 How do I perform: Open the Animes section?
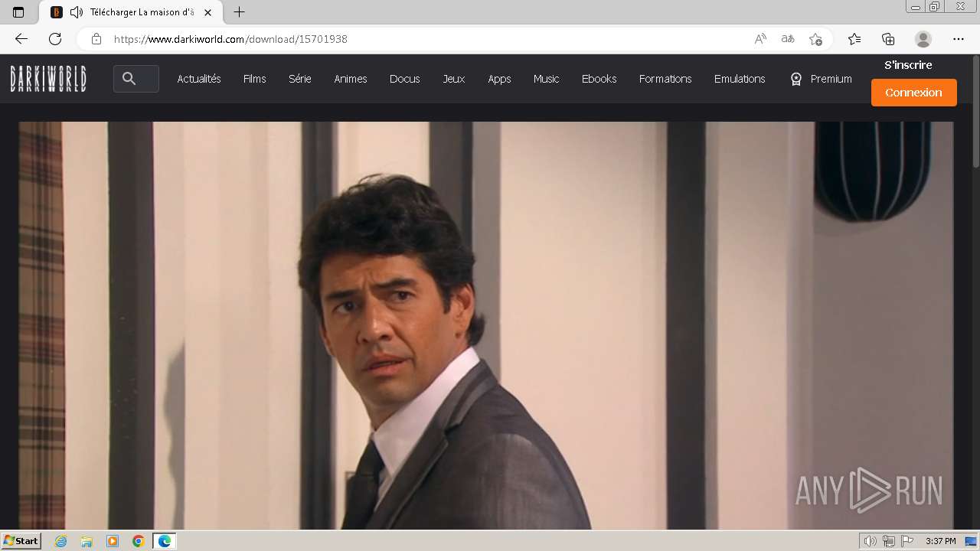coord(351,79)
